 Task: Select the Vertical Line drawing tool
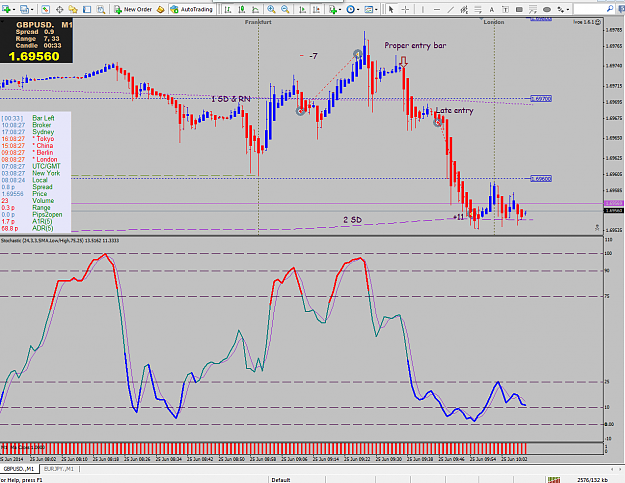click(423, 9)
